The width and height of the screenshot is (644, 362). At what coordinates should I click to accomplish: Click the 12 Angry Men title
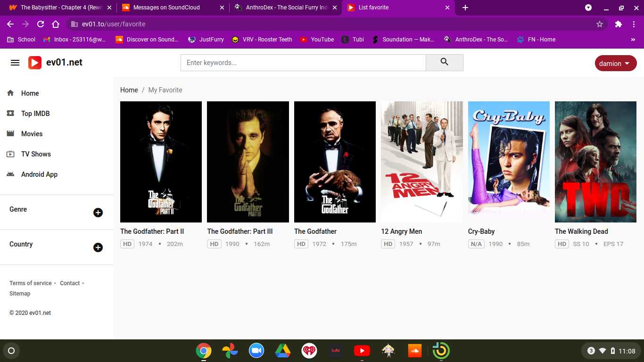(402, 231)
